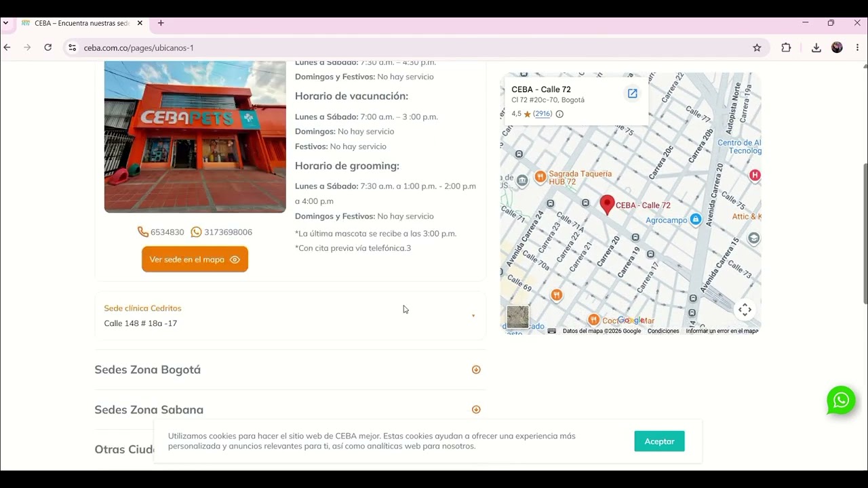The height and width of the screenshot is (488, 868).
Task: Click Sagrada Taqueria HUB 72 restaurant marker
Action: [x=540, y=177]
